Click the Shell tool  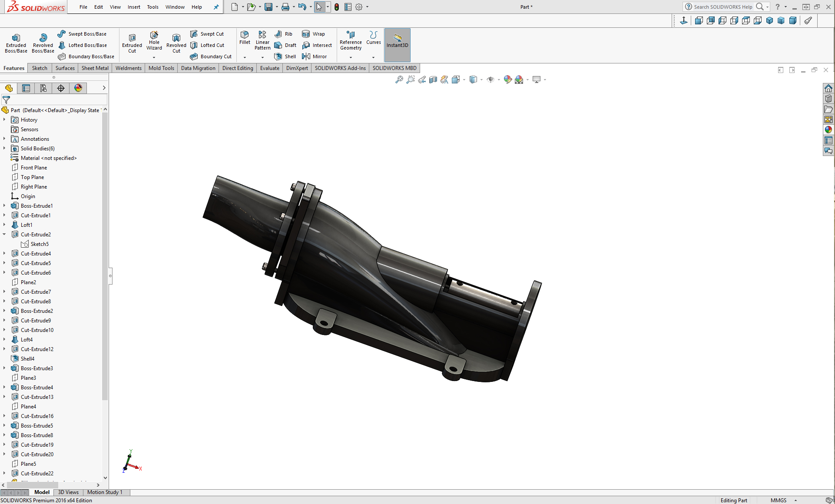point(285,56)
